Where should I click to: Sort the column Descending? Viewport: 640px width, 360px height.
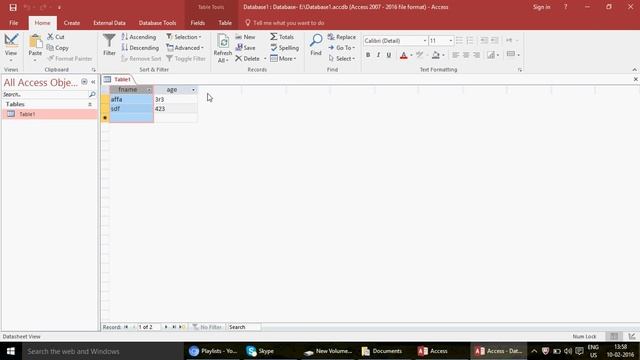(140, 48)
